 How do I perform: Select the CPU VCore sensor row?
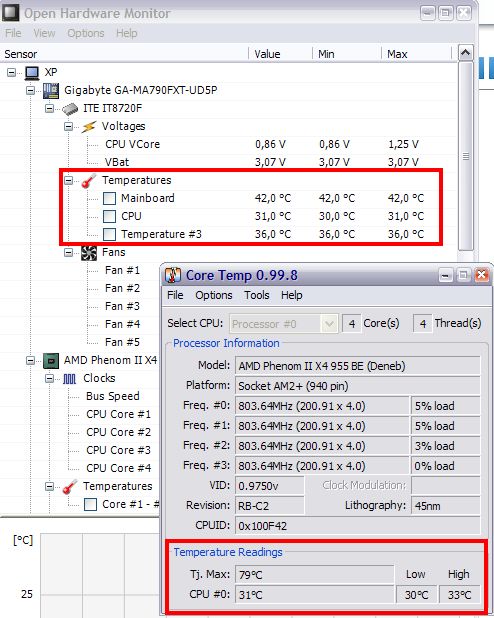[229, 144]
